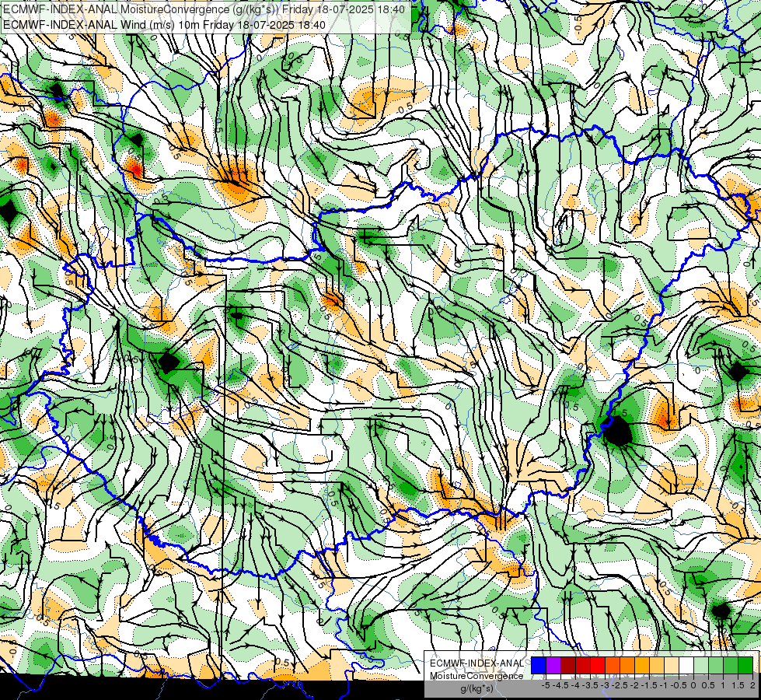Viewport: 761px width, 700px height.
Task: Pick legend swatch for -3.5 to -3
Action: pos(598,665)
